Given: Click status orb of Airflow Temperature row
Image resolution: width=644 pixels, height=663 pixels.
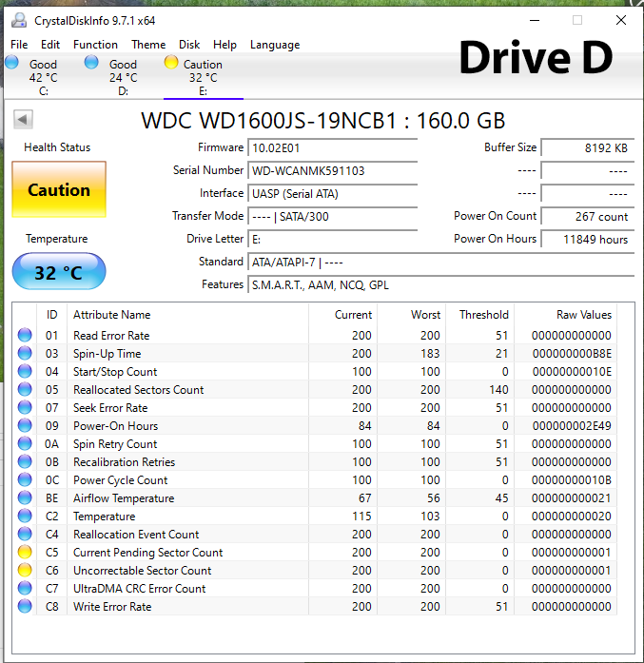Looking at the screenshot, I should pyautogui.click(x=25, y=497).
